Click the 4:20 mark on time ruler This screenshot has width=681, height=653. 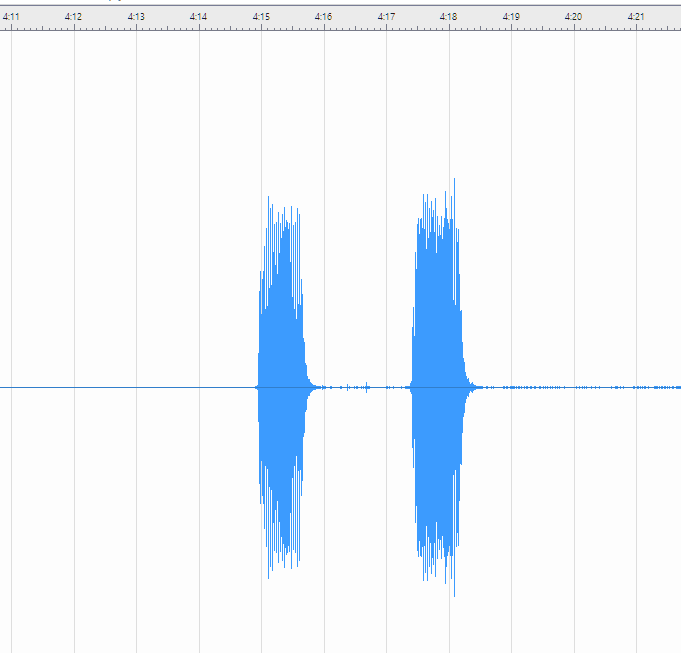[x=573, y=17]
